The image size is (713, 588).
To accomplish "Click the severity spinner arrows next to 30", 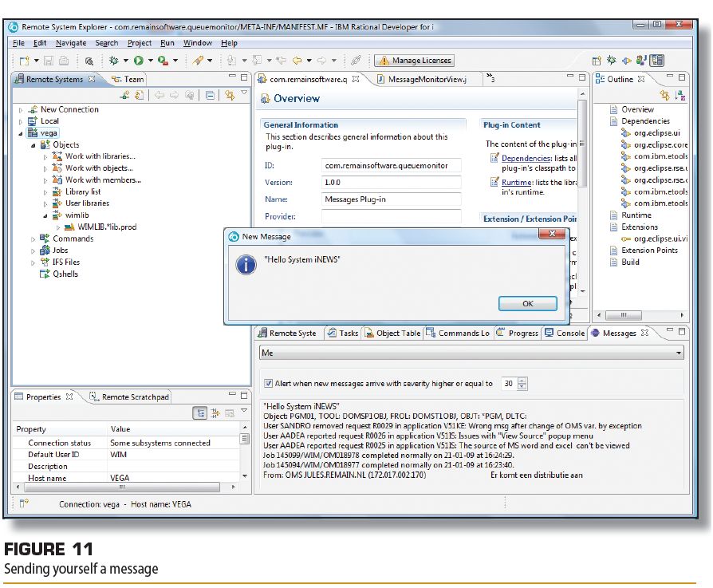I will 522,384.
